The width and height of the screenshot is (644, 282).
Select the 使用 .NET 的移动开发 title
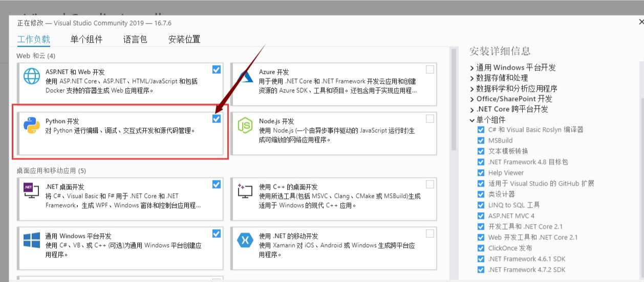[288, 236]
